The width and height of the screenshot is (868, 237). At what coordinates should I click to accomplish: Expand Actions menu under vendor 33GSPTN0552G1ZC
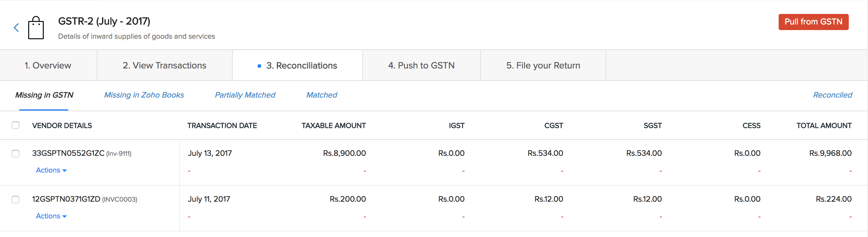[51, 170]
